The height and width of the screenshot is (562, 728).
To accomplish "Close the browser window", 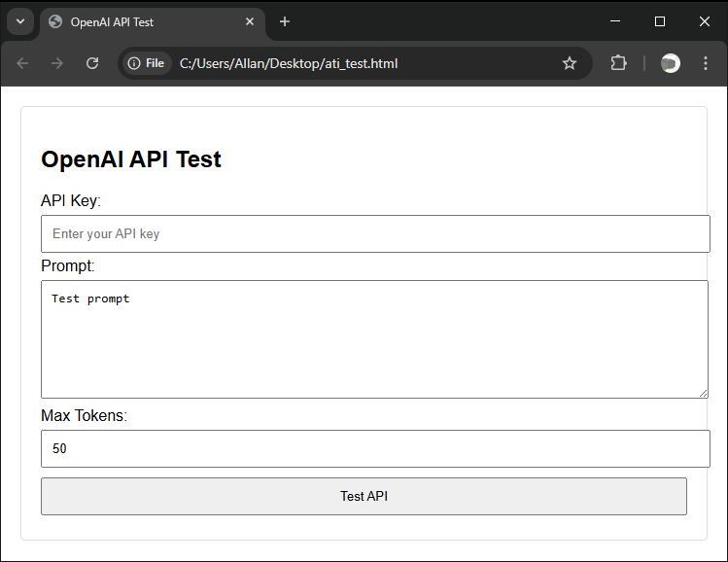I will click(705, 21).
